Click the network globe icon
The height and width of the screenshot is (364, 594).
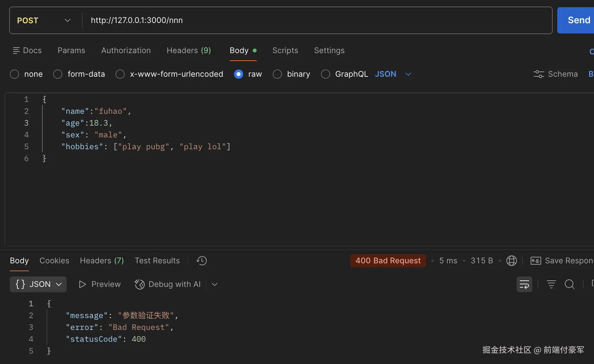click(511, 261)
